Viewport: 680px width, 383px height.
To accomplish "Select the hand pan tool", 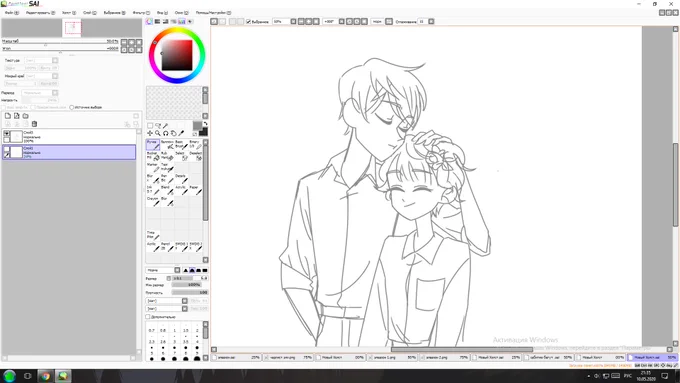I will point(173,133).
